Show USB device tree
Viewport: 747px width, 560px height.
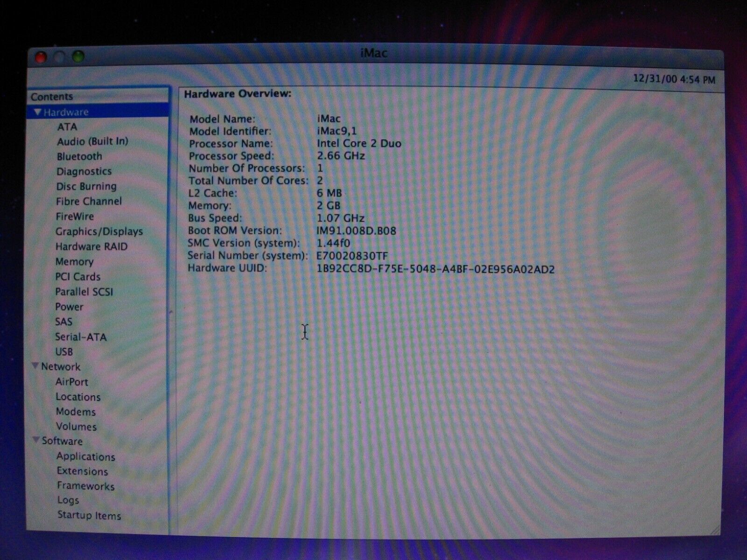pos(64,352)
